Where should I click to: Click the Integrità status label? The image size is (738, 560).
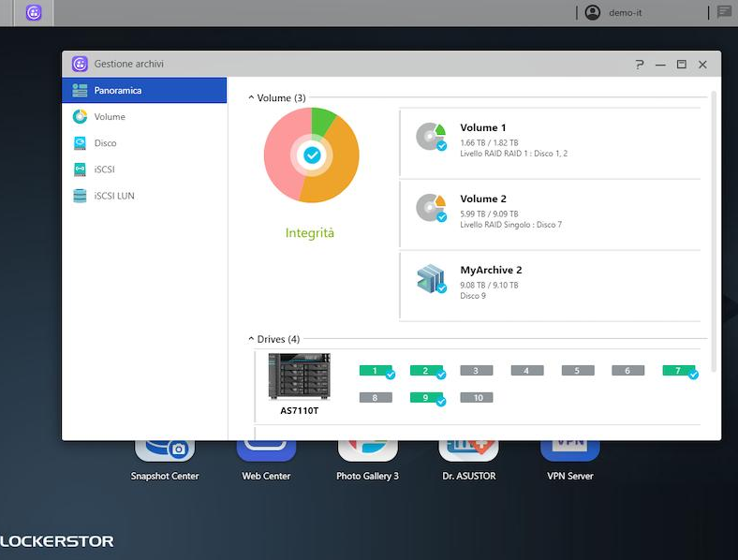[x=310, y=233]
